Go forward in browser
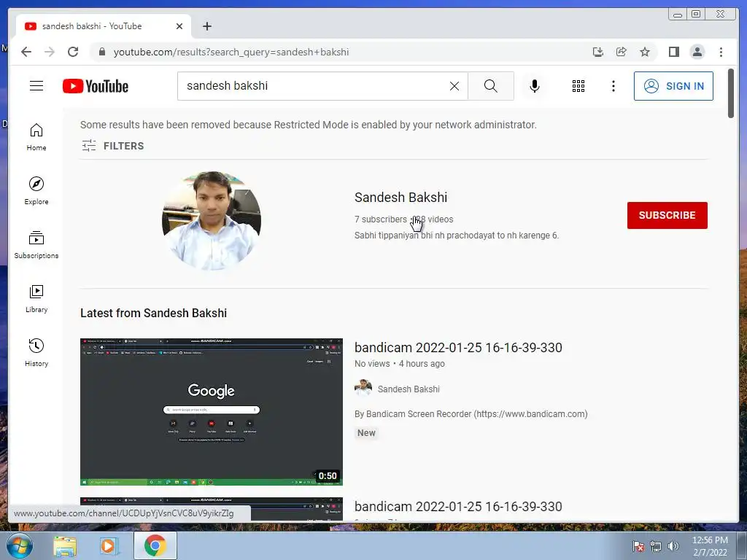 (50, 52)
